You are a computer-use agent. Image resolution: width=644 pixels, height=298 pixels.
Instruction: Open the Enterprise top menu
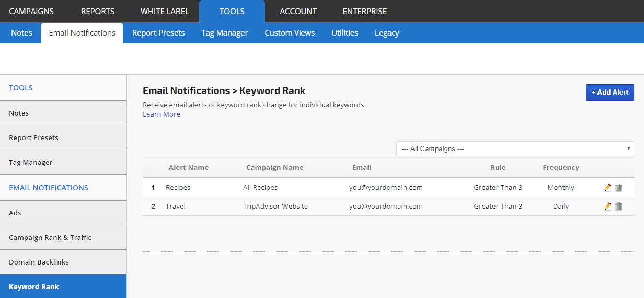[365, 11]
